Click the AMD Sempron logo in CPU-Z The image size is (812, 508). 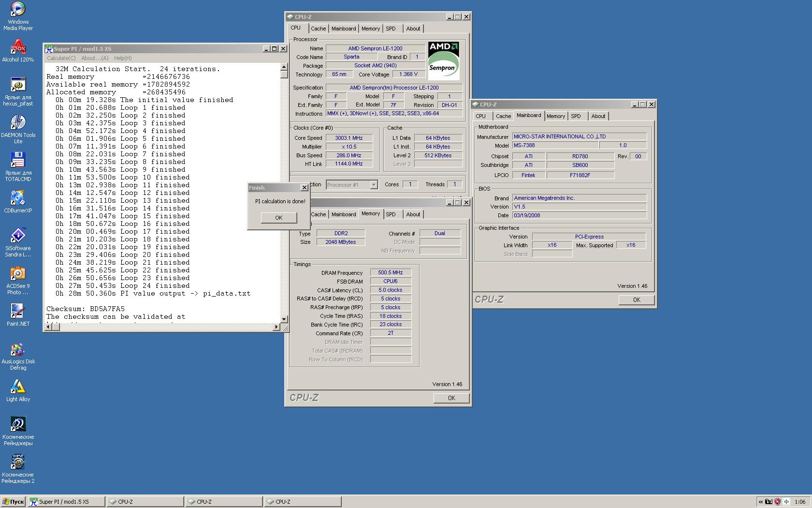click(x=444, y=61)
